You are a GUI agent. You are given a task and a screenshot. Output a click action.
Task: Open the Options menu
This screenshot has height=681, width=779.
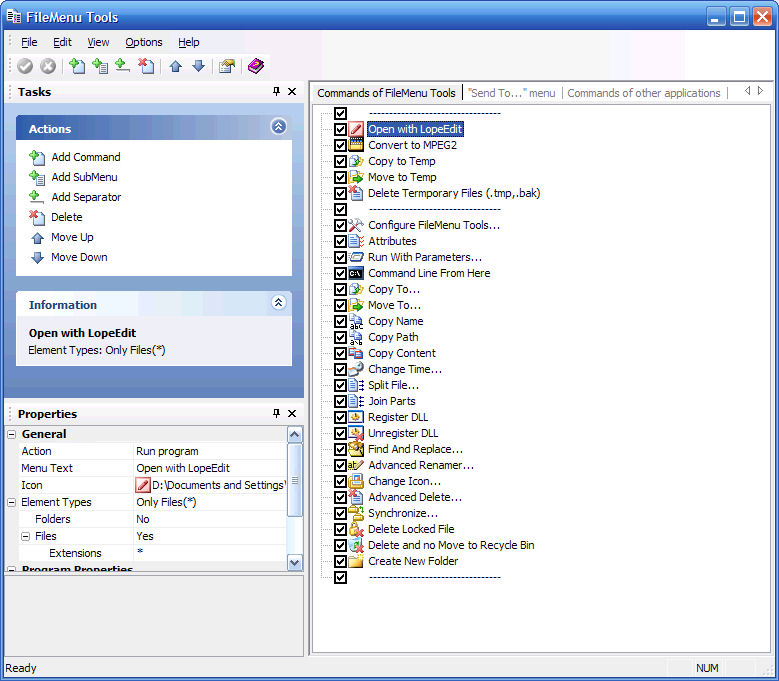[x=144, y=42]
